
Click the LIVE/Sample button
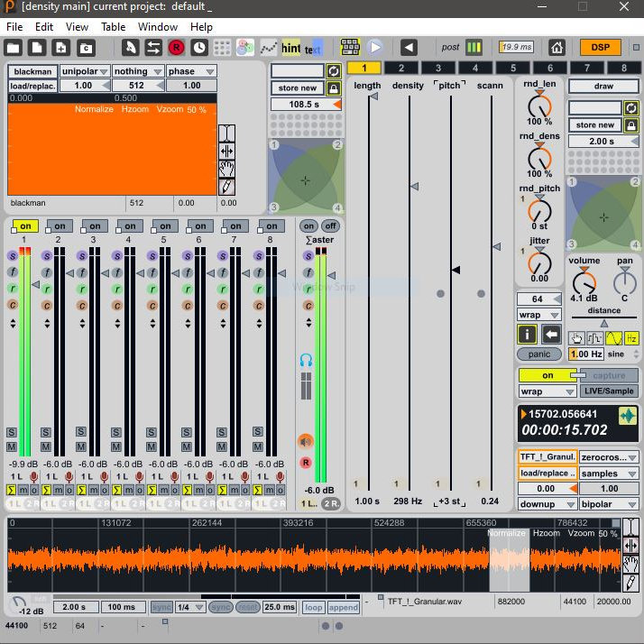[x=608, y=391]
